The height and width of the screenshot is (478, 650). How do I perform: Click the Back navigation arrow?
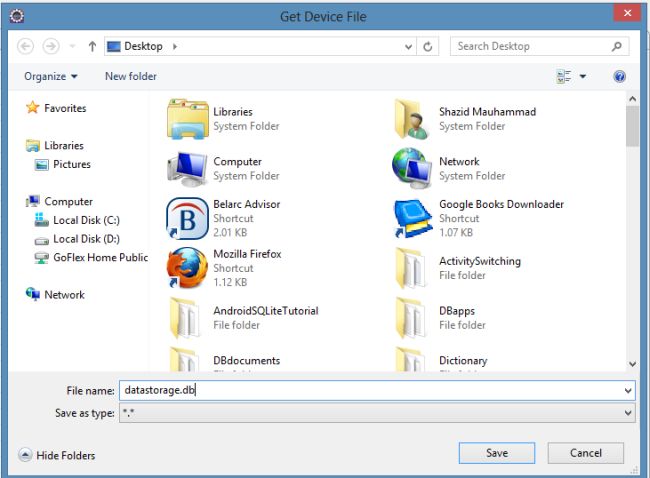[x=25, y=46]
